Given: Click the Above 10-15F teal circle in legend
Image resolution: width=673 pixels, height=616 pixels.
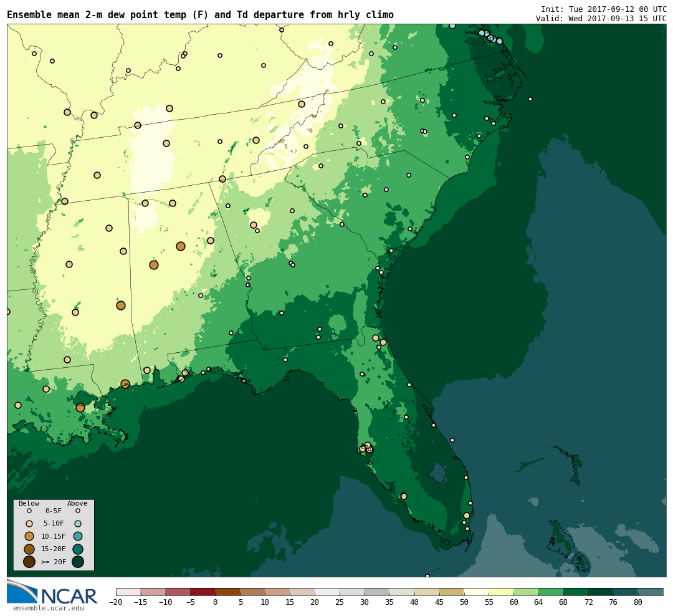Looking at the screenshot, I should tap(78, 537).
